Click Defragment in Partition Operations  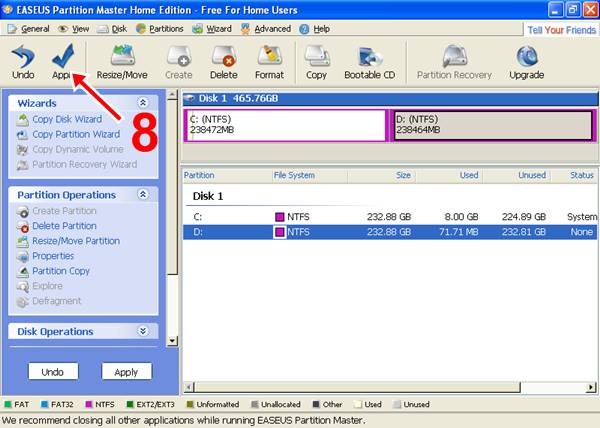point(49,301)
